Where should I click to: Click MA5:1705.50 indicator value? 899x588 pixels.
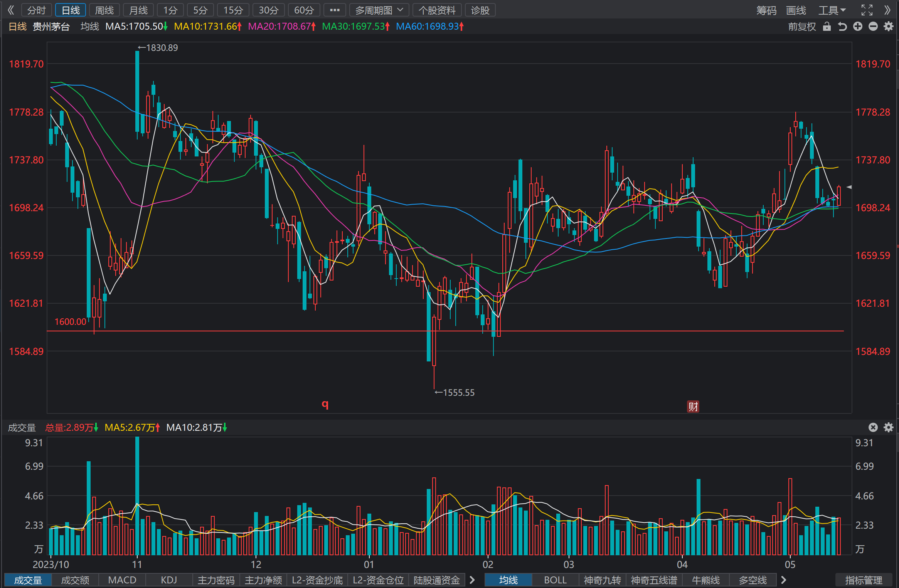click(x=136, y=26)
